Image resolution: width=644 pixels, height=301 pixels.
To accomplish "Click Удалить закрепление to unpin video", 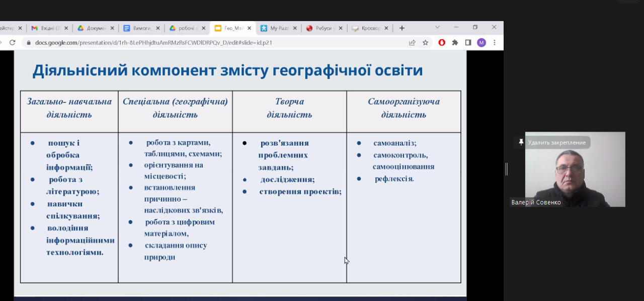I will pyautogui.click(x=556, y=143).
